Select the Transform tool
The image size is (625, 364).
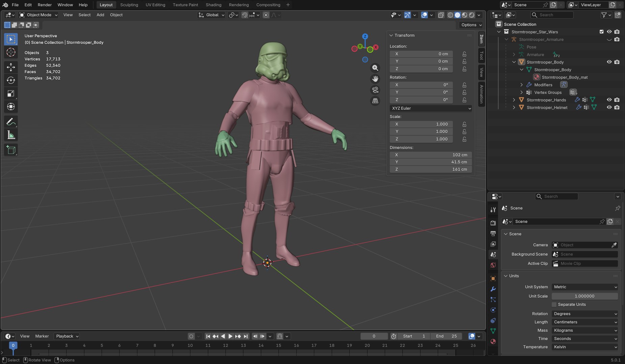pos(11,107)
